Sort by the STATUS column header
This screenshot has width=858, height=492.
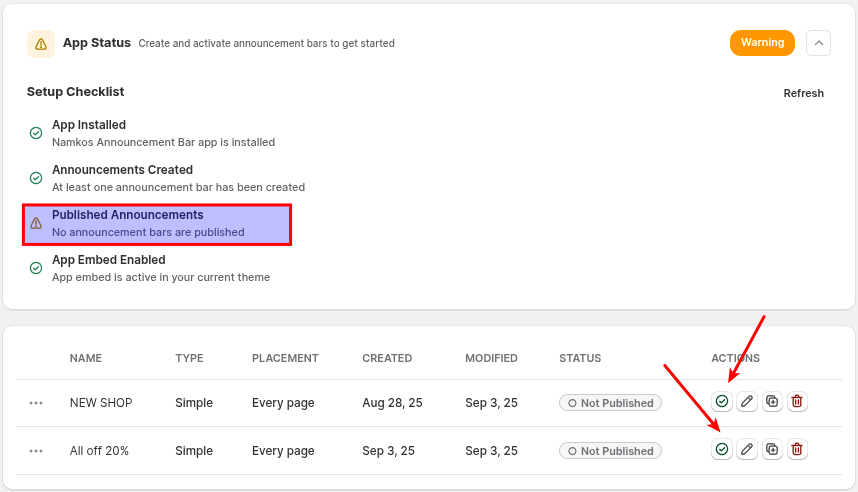(580, 358)
